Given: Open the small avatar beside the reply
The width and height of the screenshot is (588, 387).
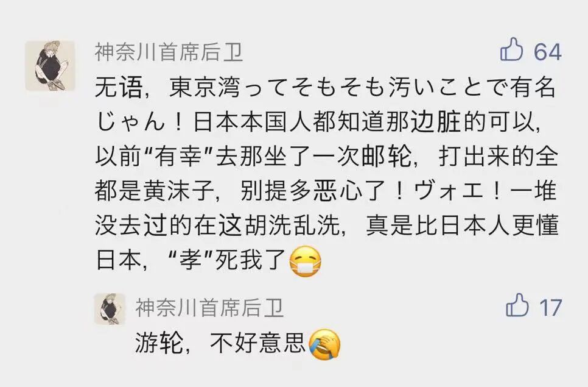Looking at the screenshot, I should [110, 309].
